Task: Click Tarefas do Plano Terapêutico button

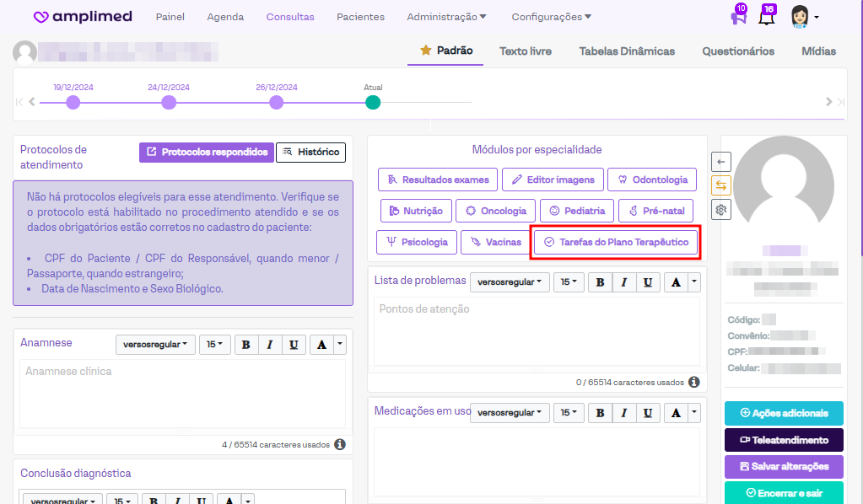Action: point(616,243)
